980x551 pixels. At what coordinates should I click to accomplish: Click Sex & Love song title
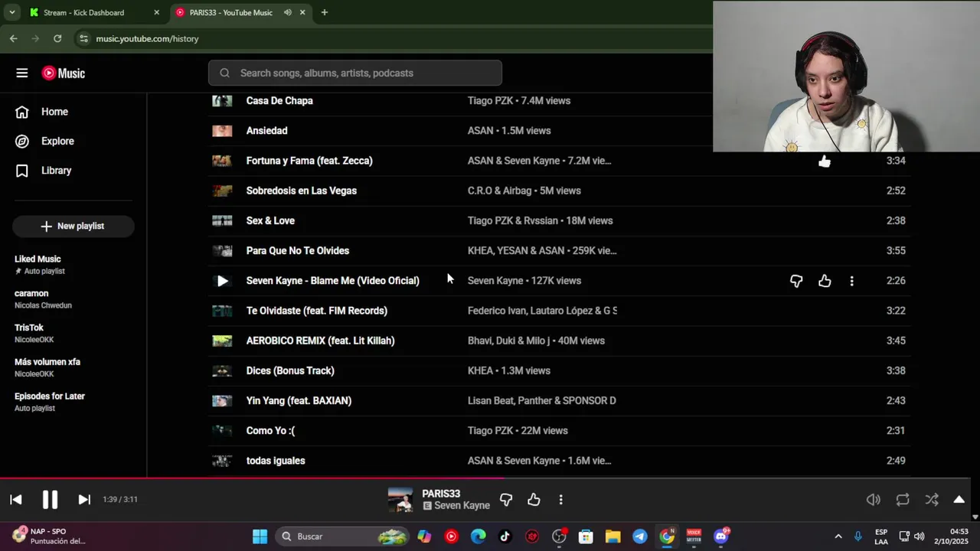pos(270,220)
